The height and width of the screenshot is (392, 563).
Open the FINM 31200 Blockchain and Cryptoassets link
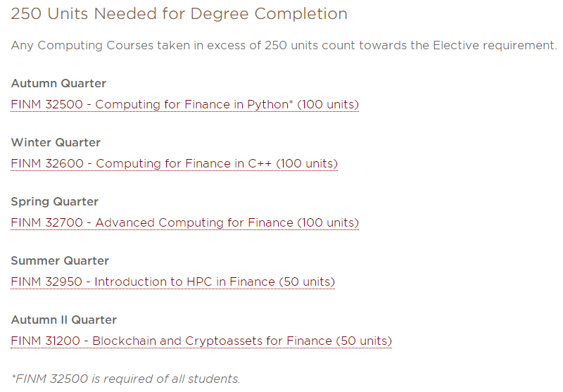click(x=201, y=341)
